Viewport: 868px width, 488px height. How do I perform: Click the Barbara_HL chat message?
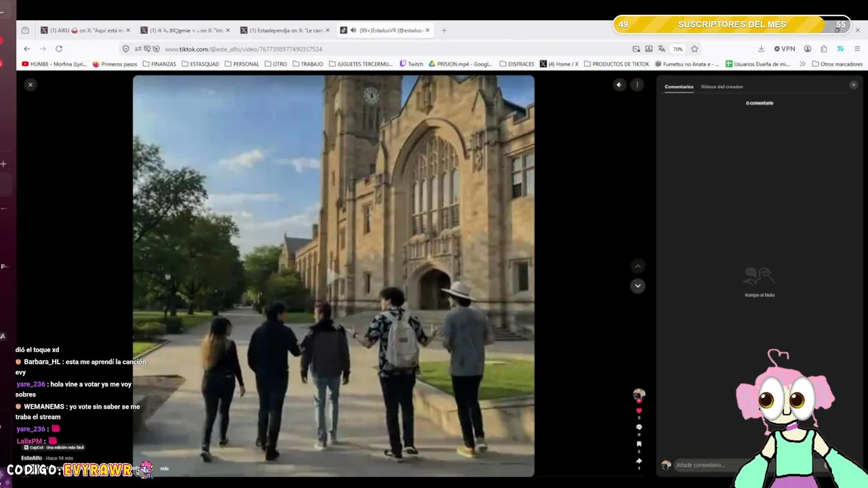(x=81, y=367)
